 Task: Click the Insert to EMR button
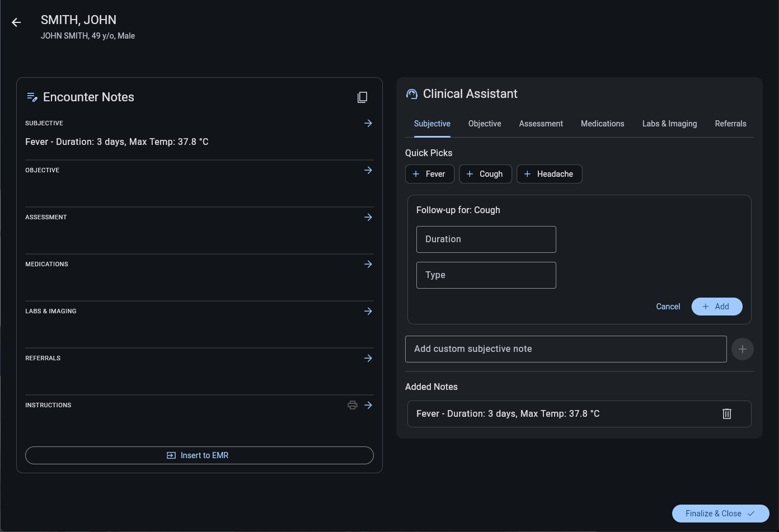click(x=199, y=455)
